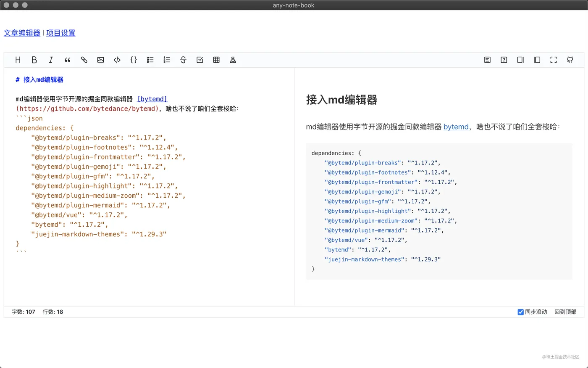Screen dimensions: 588x368
Task: Apply italic formatting
Action: pyautogui.click(x=51, y=60)
